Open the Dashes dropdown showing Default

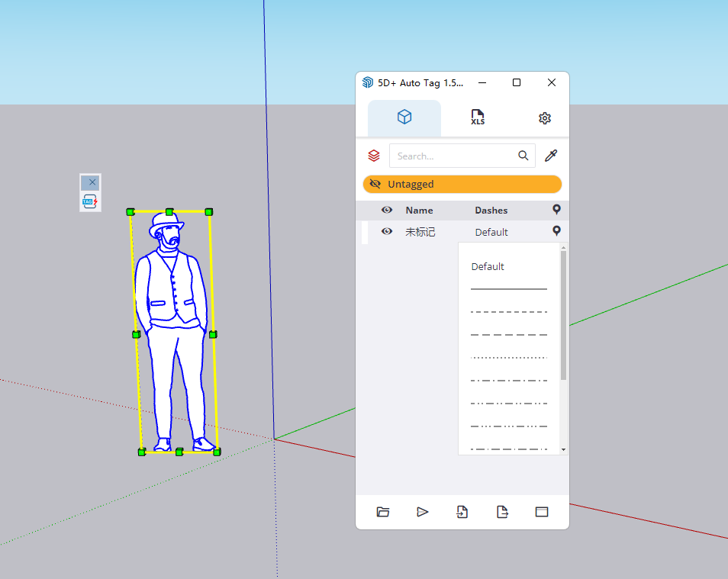[491, 232]
